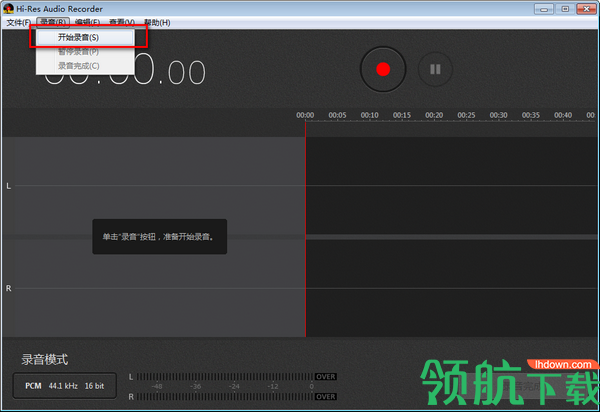Click the 00:00 timeline marker
Viewport: 600px width, 412px height.
tap(305, 115)
